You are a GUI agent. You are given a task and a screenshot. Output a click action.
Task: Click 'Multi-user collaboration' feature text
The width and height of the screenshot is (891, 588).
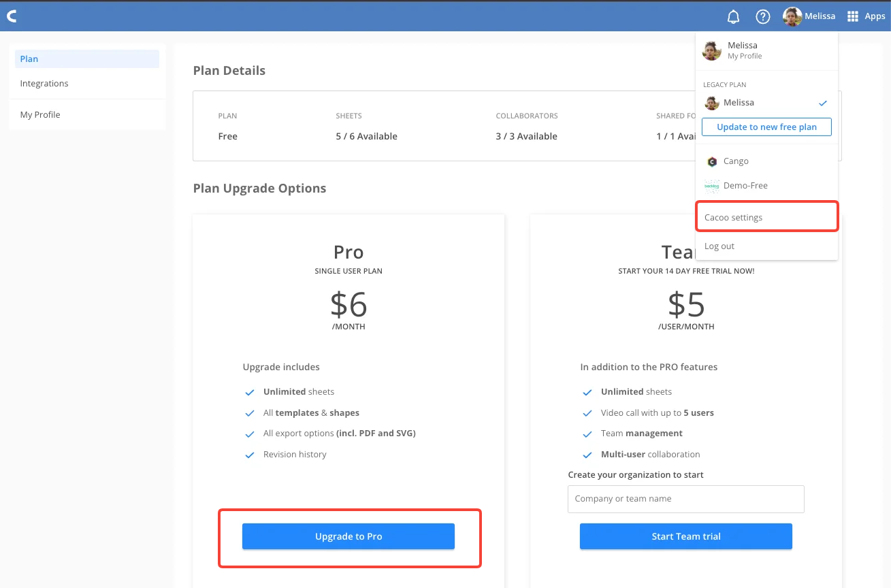[x=651, y=455]
